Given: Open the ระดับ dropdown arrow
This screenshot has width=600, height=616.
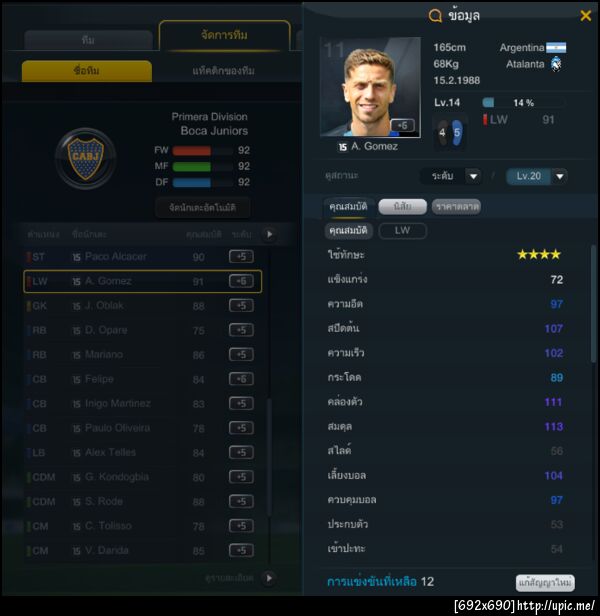Looking at the screenshot, I should tap(473, 176).
